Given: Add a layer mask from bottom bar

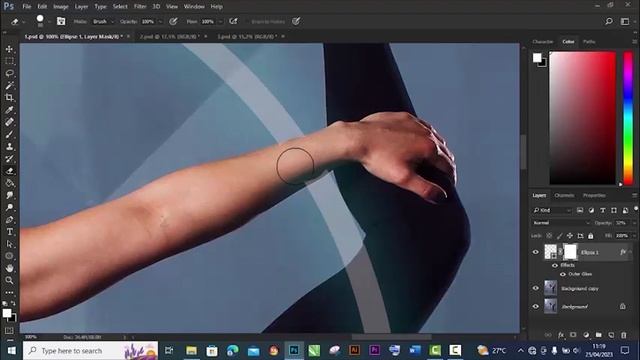Looking at the screenshot, I should click(x=573, y=335).
